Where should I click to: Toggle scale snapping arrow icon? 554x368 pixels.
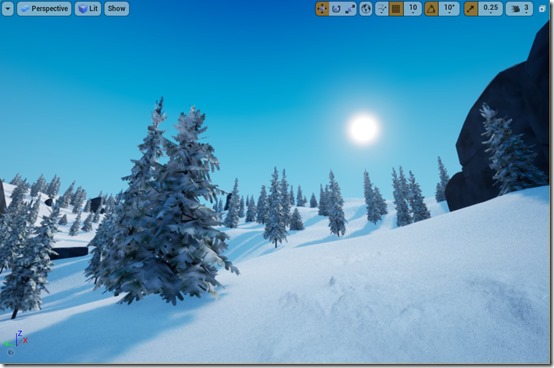click(471, 9)
